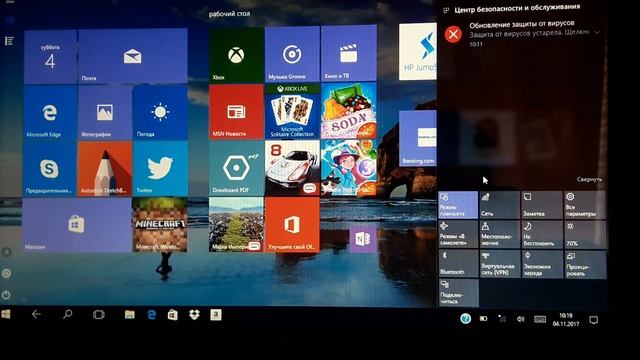Image resolution: width=640 pixels, height=360 pixels.
Task: Open Сеть quick action
Action: tap(500, 205)
